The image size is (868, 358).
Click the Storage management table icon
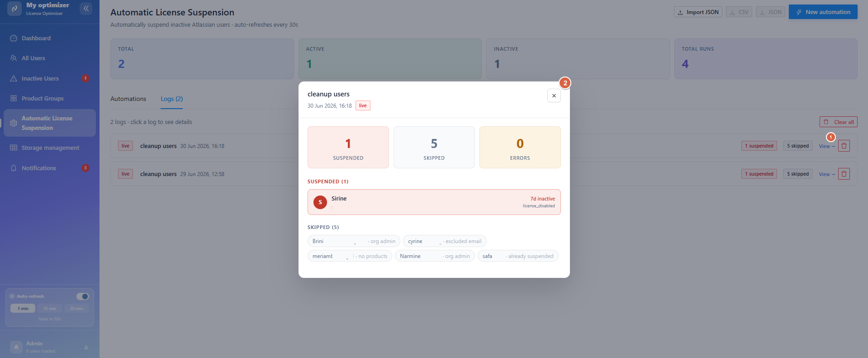[14, 148]
